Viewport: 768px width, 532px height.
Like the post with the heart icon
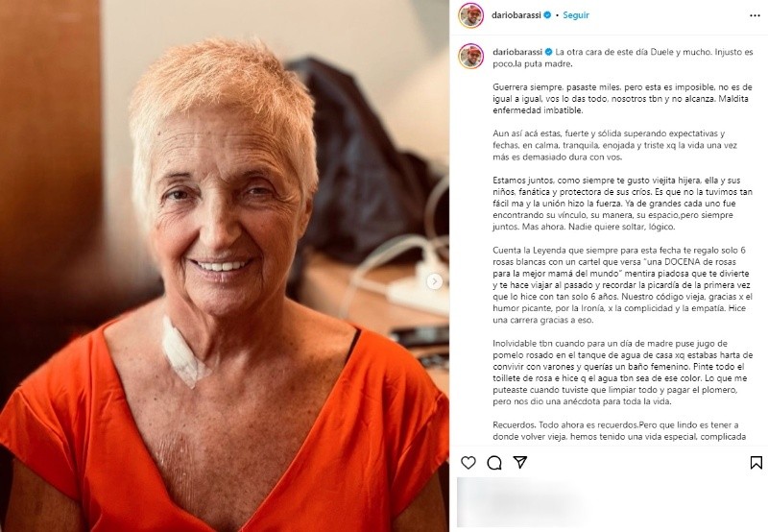(x=468, y=463)
